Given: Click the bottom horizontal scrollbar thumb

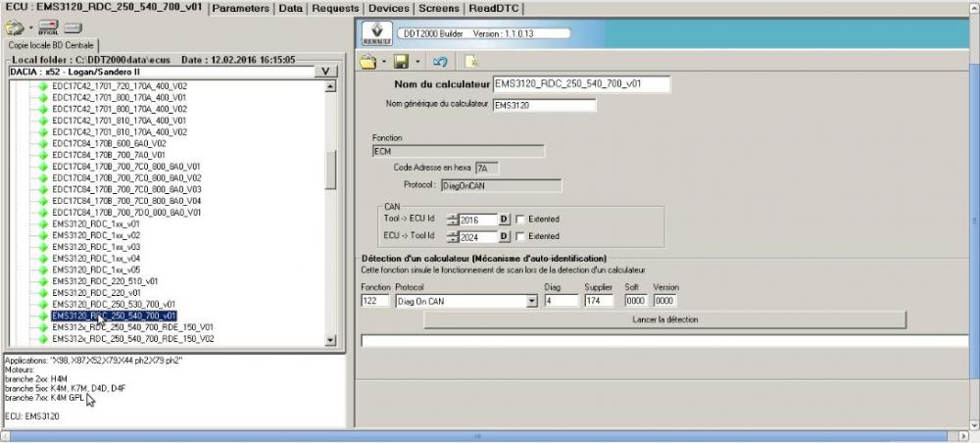Looking at the screenshot, I should [477, 435].
